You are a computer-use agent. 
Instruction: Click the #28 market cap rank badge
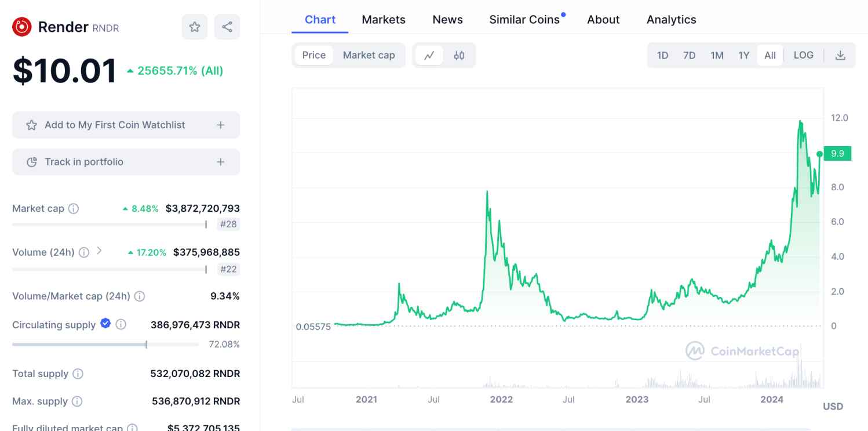[228, 224]
